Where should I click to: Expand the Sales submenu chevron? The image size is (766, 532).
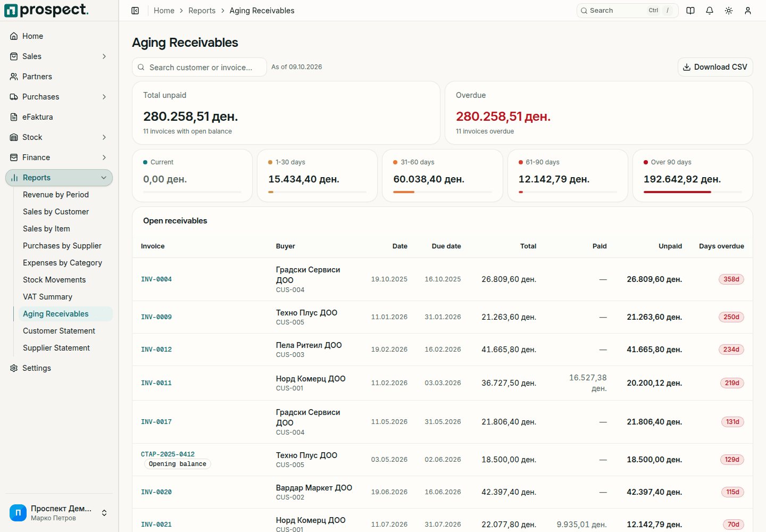point(104,56)
